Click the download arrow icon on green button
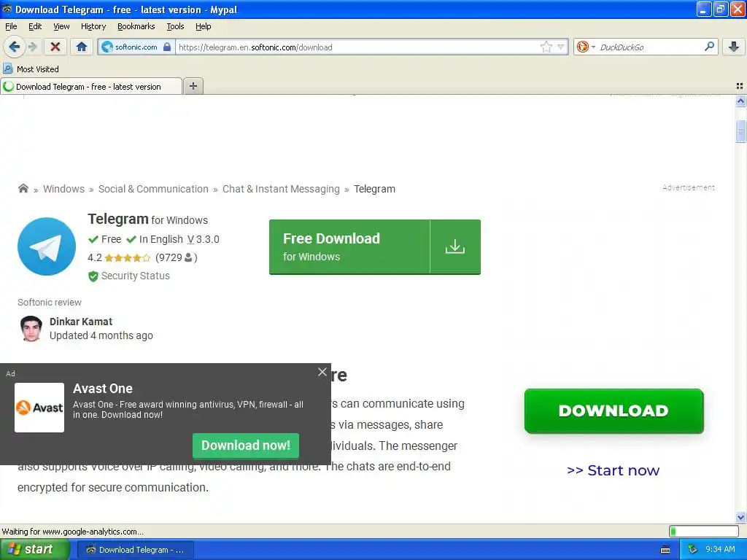This screenshot has width=747, height=560. pyautogui.click(x=455, y=246)
